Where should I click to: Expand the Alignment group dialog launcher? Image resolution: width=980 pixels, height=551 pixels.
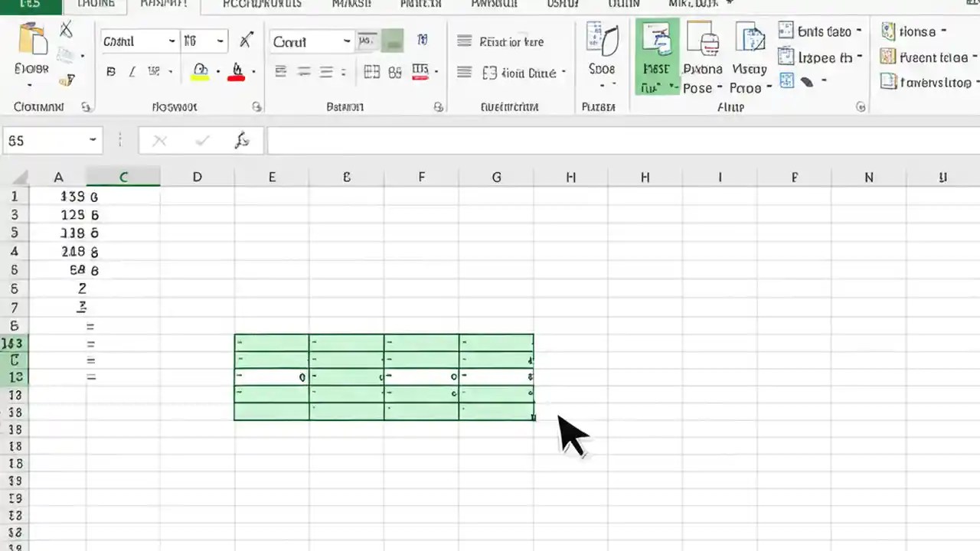(x=438, y=107)
